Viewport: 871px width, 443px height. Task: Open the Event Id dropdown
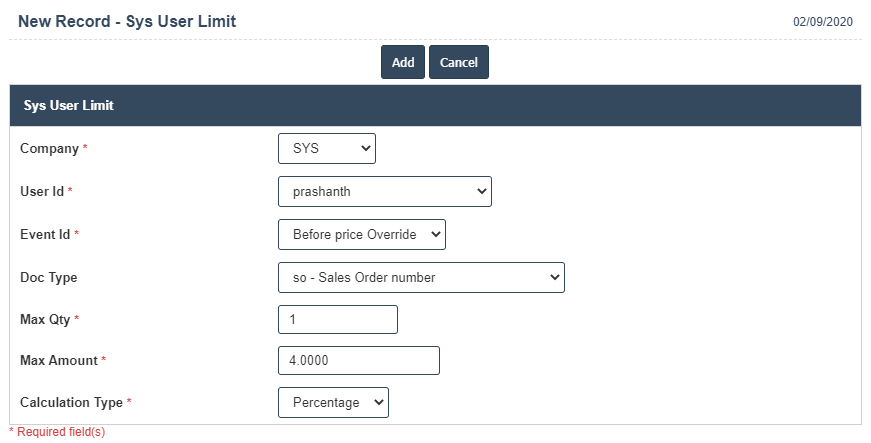(x=361, y=234)
